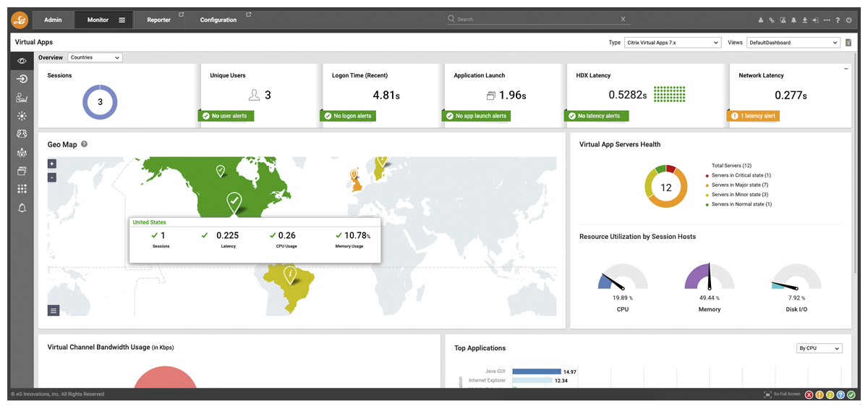Open the Admin tab
Image resolution: width=868 pixels, height=407 pixels.
pyautogui.click(x=53, y=20)
